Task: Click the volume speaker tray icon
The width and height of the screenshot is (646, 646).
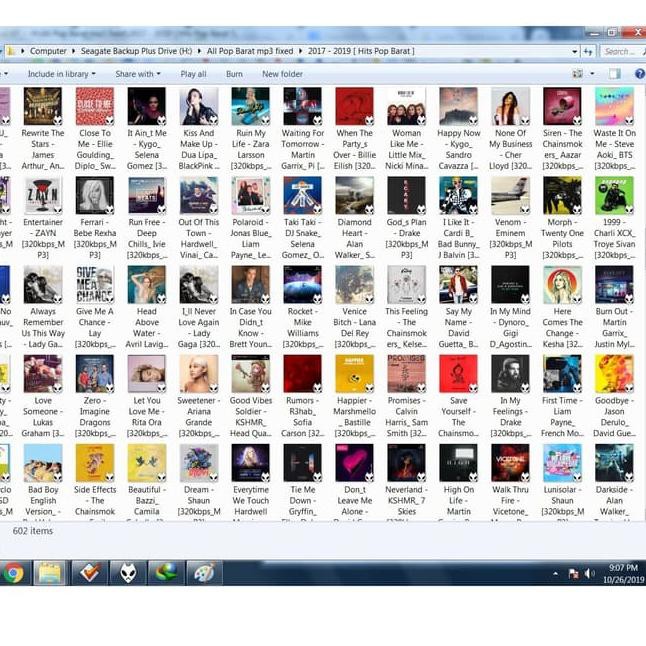Action: [590, 574]
